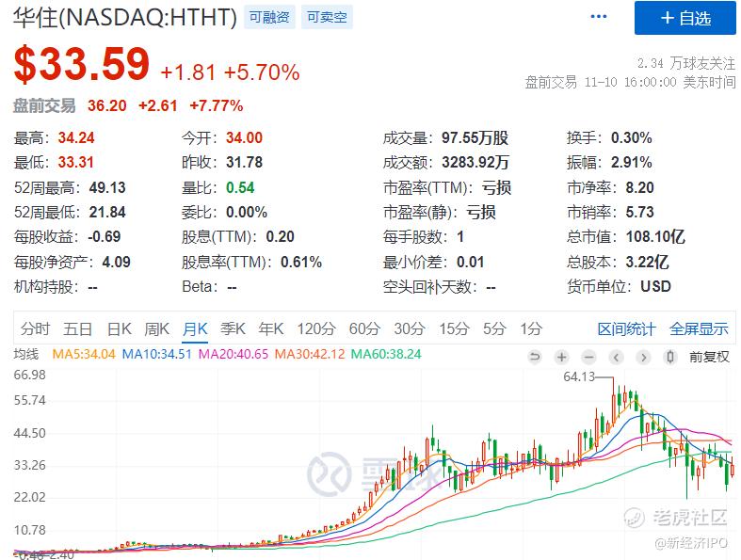Screen dimensions: 741x560
Task: Click the MA60:38.24 moving average label
Action: point(386,354)
